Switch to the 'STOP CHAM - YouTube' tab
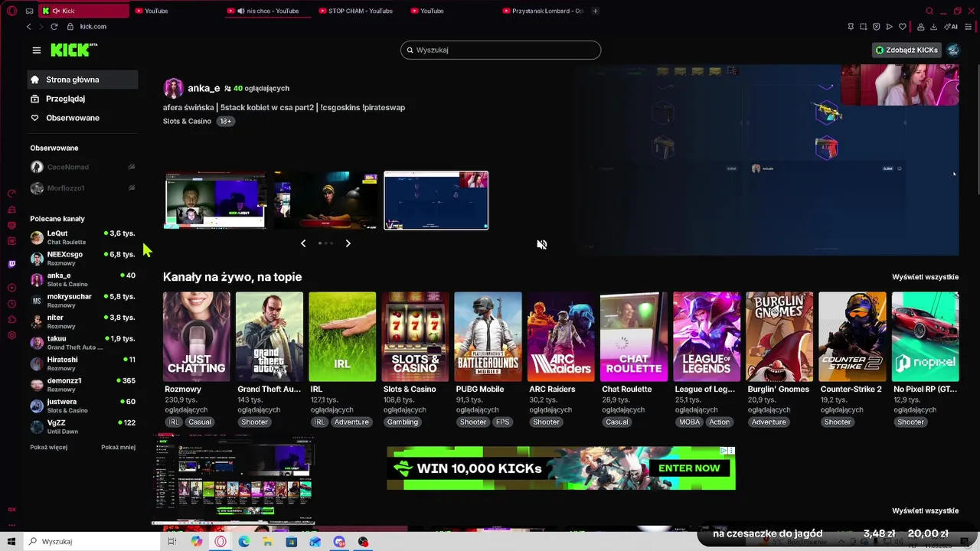Image resolution: width=980 pixels, height=551 pixels. tap(356, 11)
